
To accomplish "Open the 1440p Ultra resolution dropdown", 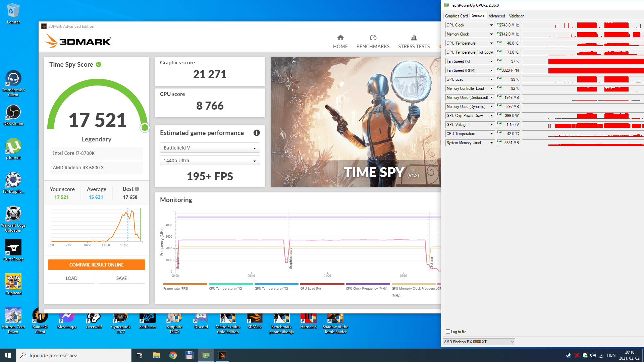I will 210,161.
